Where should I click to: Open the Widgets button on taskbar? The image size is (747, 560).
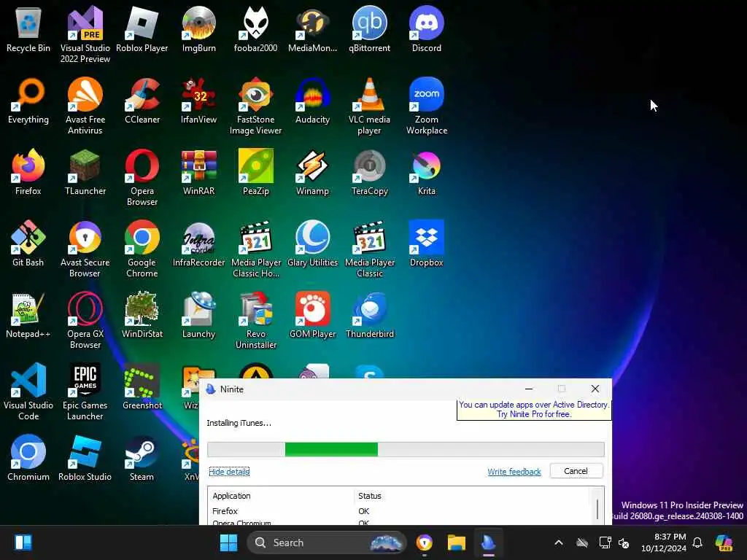tap(23, 542)
